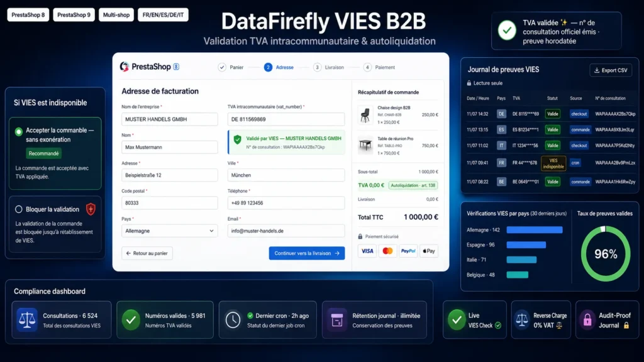Click the Statut column header in journal
The image size is (644, 362).
[552, 98]
